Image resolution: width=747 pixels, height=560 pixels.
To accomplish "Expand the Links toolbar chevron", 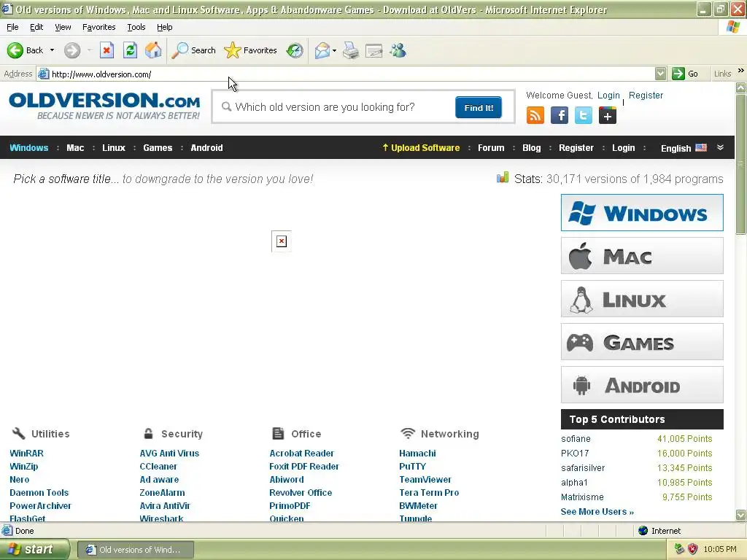I will 741,71.
